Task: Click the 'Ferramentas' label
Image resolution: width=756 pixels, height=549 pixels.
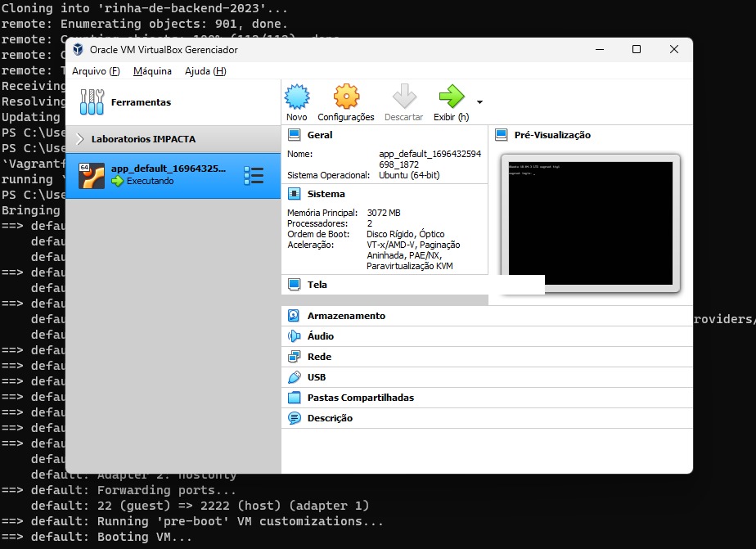Action: [141, 102]
